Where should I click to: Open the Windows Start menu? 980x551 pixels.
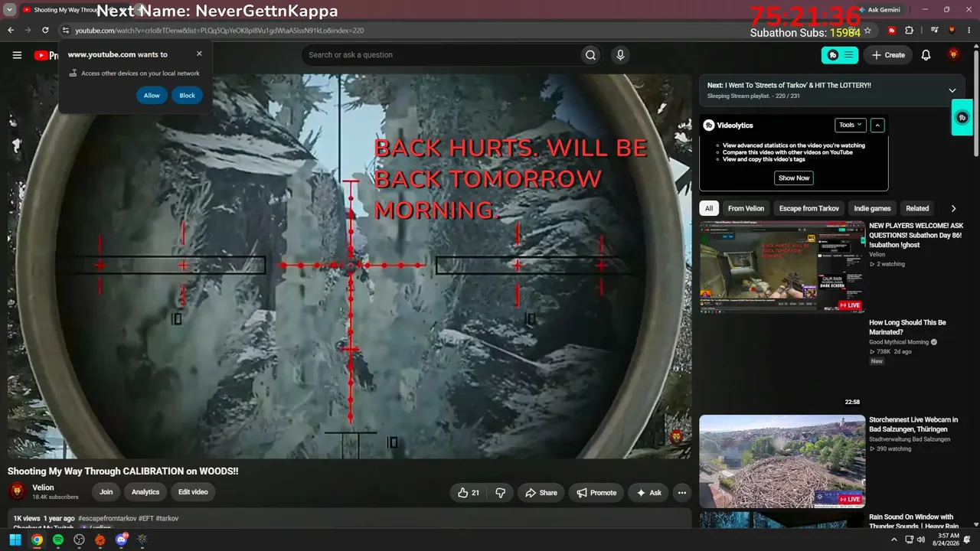[15, 540]
